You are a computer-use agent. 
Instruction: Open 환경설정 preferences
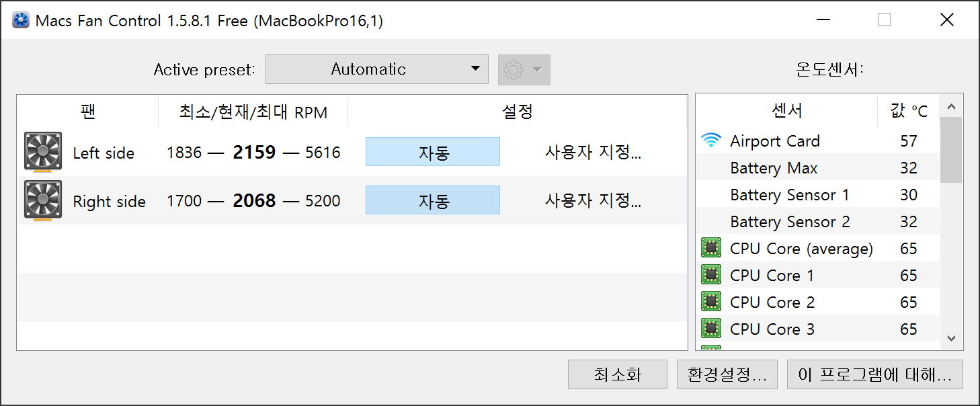(727, 374)
